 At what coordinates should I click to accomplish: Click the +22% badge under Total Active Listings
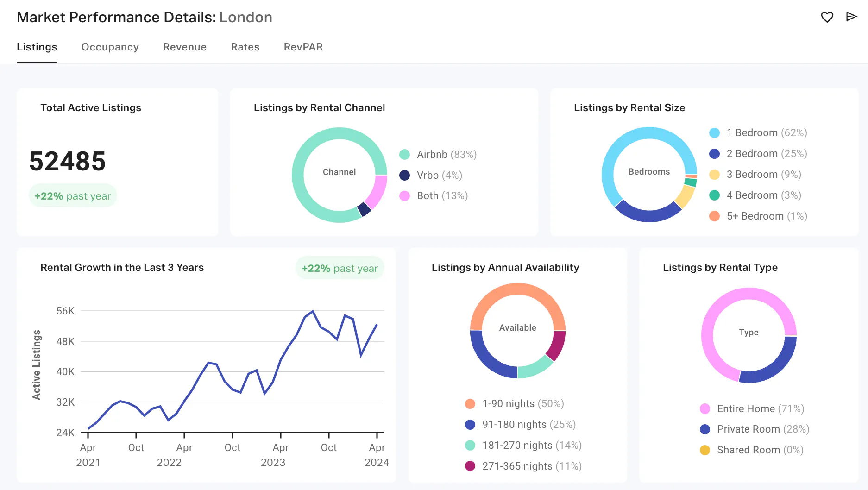(x=73, y=196)
